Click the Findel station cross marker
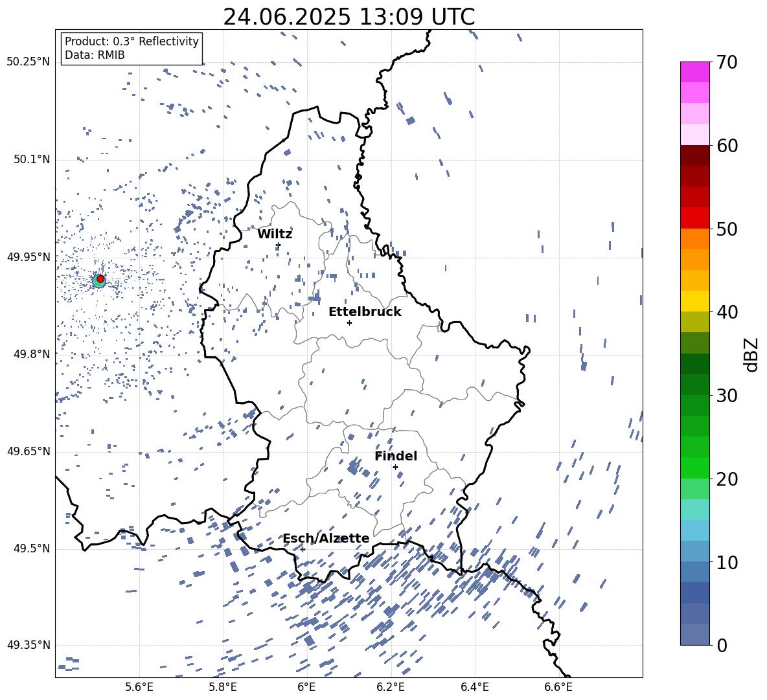 pyautogui.click(x=395, y=468)
